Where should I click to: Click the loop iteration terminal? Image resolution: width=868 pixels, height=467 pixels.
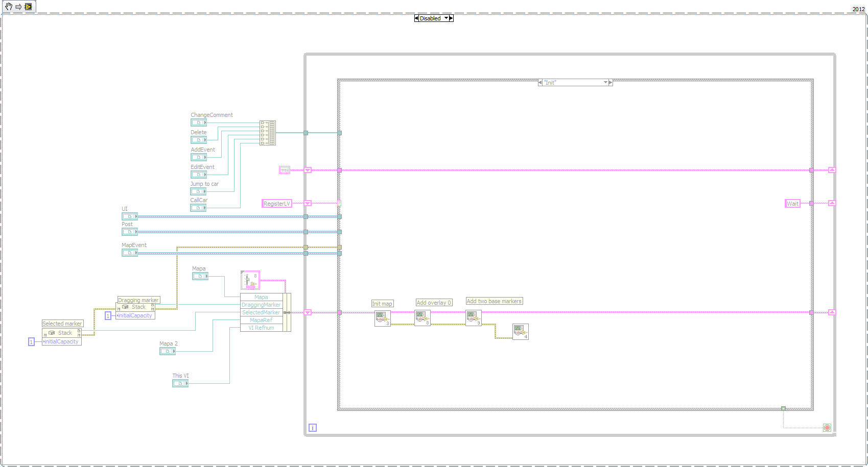[313, 428]
